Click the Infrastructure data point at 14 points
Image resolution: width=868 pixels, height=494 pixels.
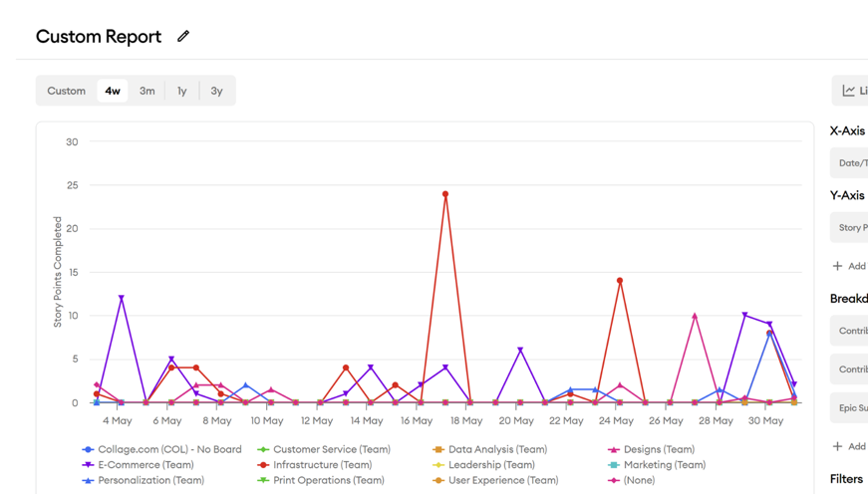(x=620, y=282)
